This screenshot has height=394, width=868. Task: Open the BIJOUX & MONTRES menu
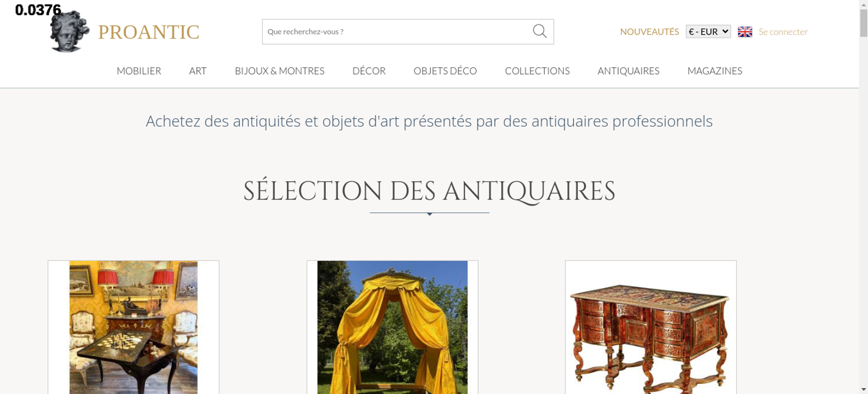click(x=279, y=71)
